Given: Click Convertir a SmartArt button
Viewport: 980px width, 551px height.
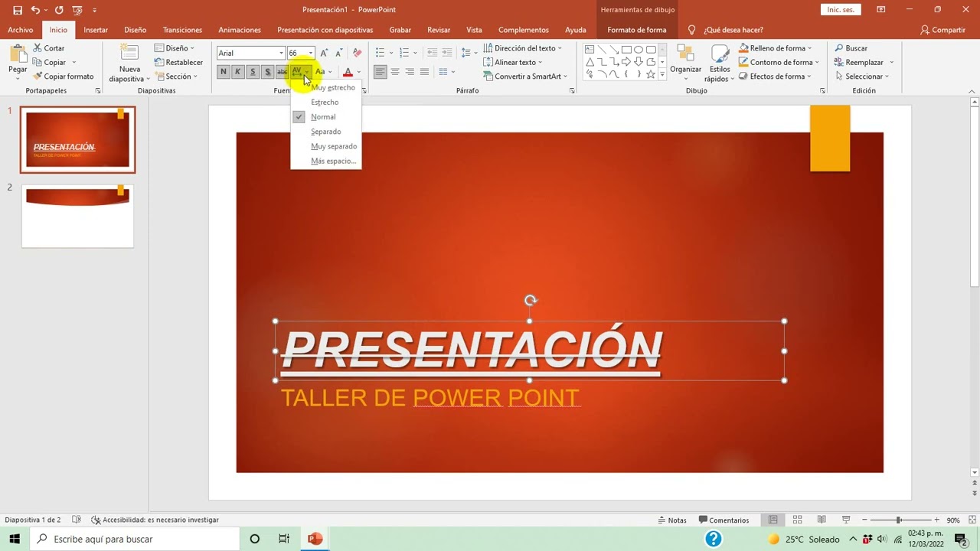Looking at the screenshot, I should [x=526, y=77].
